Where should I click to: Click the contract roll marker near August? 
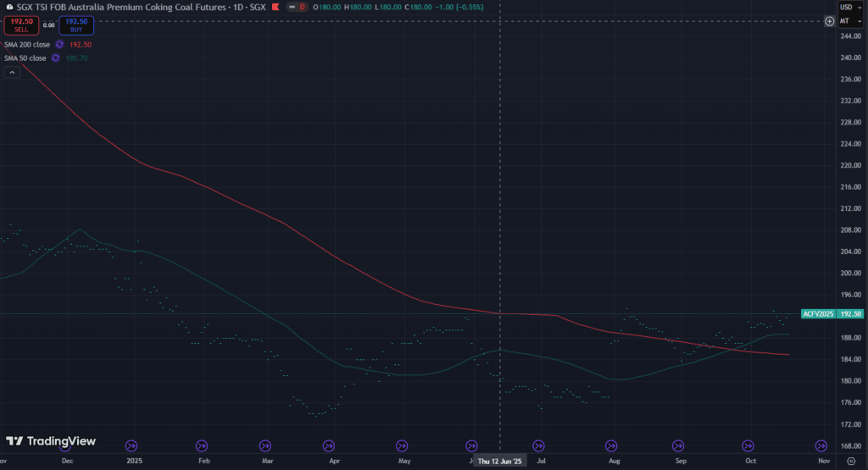pos(610,445)
